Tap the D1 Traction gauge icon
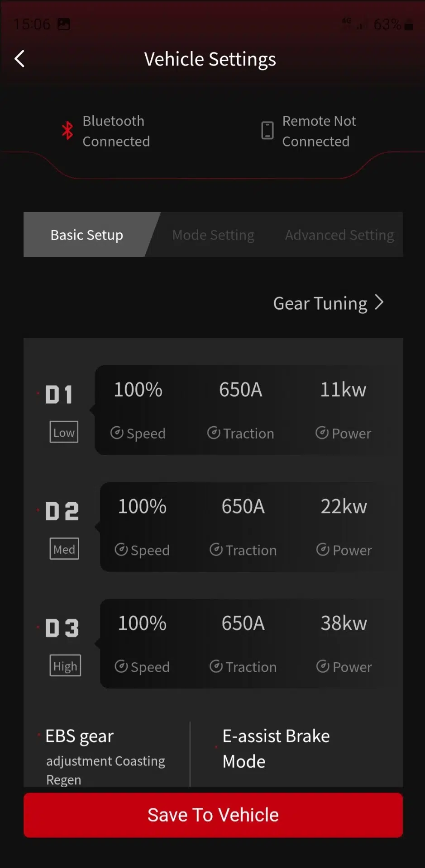The height and width of the screenshot is (868, 425). (214, 433)
